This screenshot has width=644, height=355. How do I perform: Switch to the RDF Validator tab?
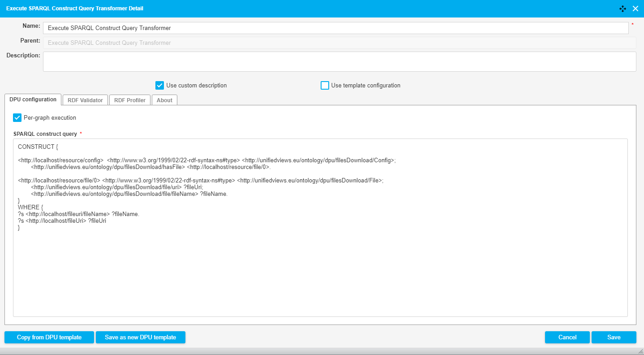coord(85,100)
